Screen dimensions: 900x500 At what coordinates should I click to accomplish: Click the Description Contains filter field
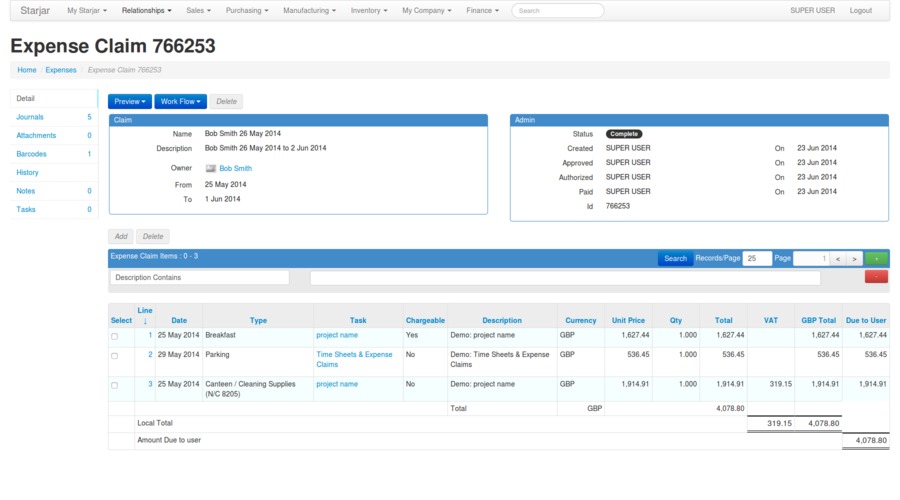coord(199,277)
